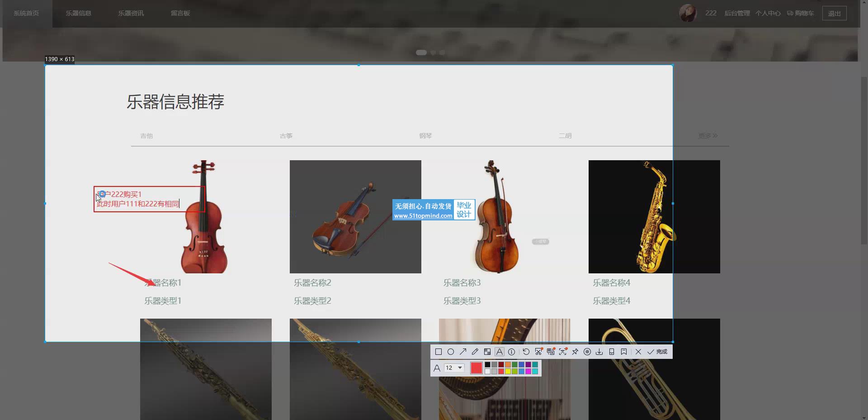
Task: Click the 退出 logout button
Action: coord(834,13)
